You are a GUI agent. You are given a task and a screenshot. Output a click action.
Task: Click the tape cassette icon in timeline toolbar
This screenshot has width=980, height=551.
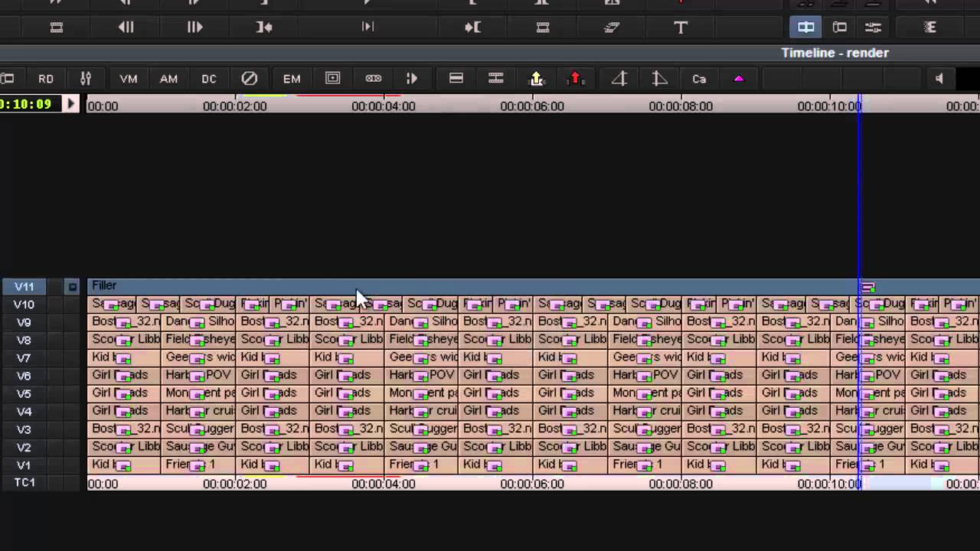[374, 78]
